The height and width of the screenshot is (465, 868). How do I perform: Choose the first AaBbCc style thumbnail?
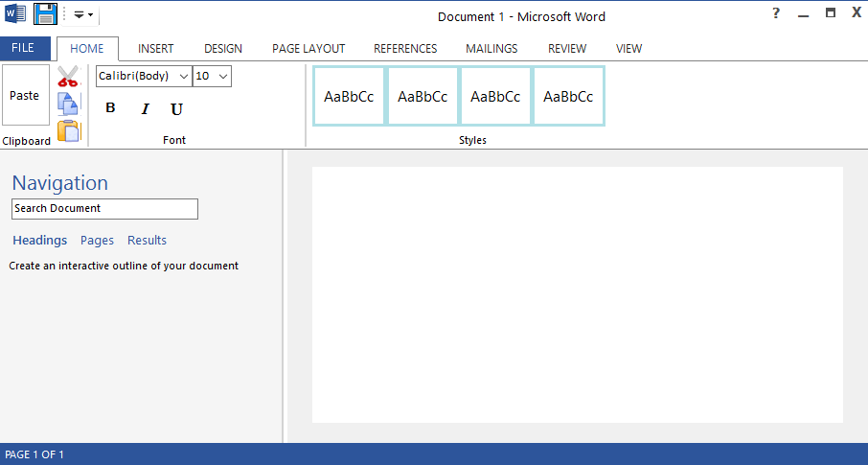point(349,96)
